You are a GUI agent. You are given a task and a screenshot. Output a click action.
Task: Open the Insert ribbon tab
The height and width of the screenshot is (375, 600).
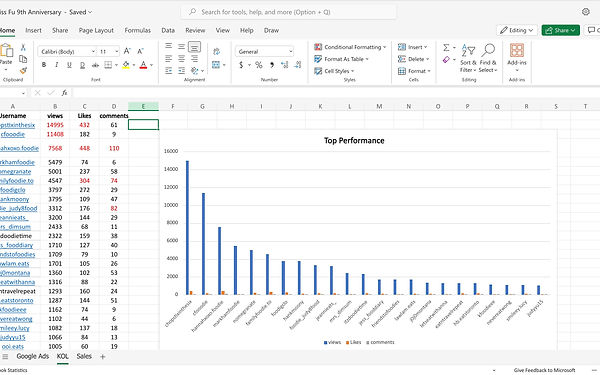coord(33,30)
